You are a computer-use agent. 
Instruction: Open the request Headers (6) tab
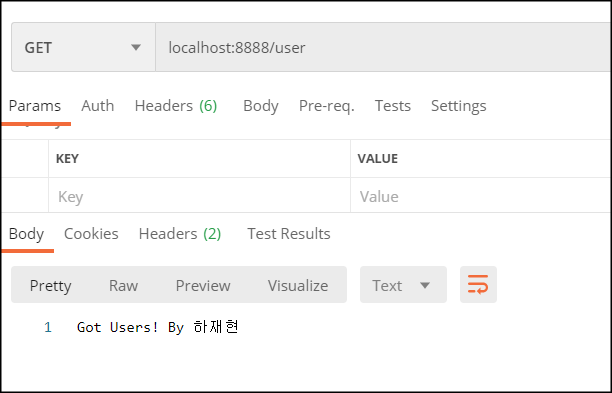point(176,106)
